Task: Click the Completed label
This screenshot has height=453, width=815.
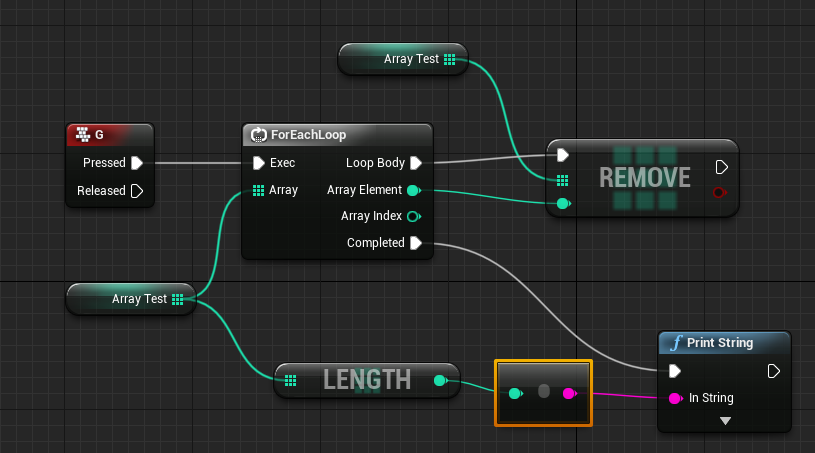Action: [375, 243]
